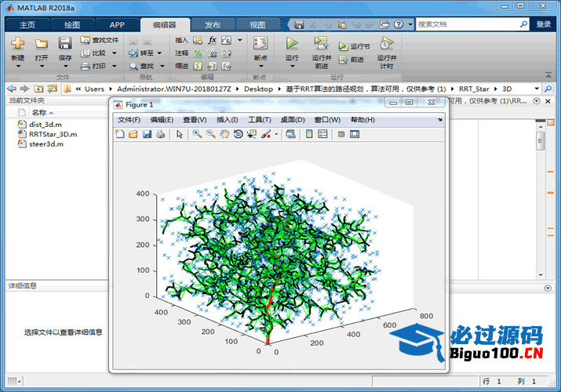Click the comment percent icon in ribbon
This screenshot has height=392, width=561.
[x=199, y=53]
